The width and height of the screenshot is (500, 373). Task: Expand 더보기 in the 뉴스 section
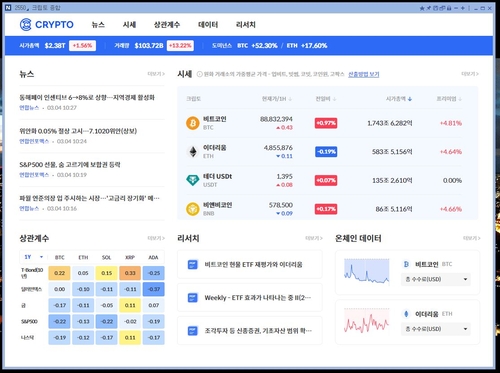(x=156, y=74)
